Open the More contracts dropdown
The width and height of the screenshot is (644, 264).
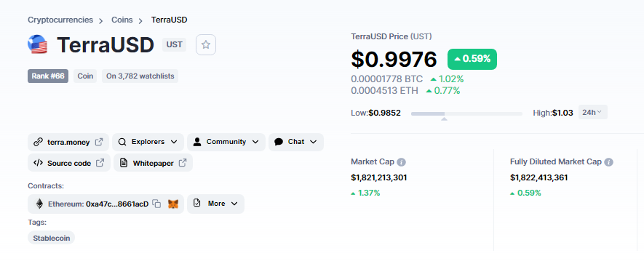[215, 204]
